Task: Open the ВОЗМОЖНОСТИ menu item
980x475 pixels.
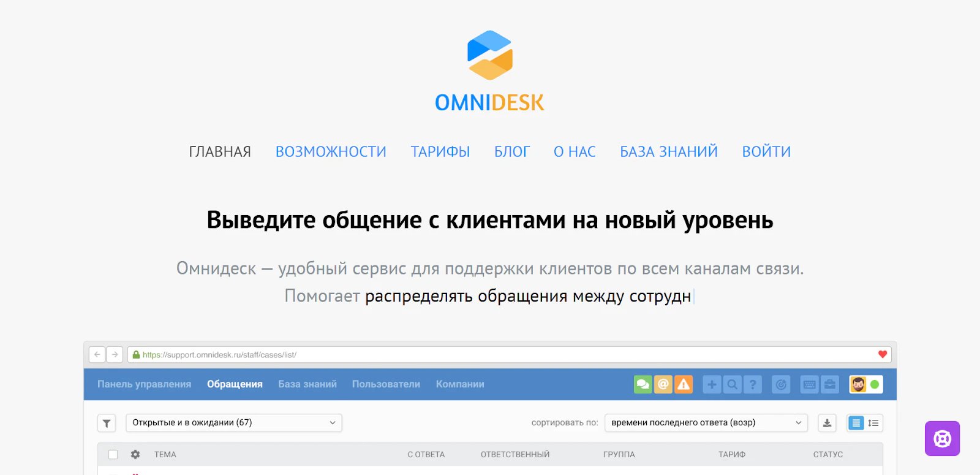Action: click(331, 151)
